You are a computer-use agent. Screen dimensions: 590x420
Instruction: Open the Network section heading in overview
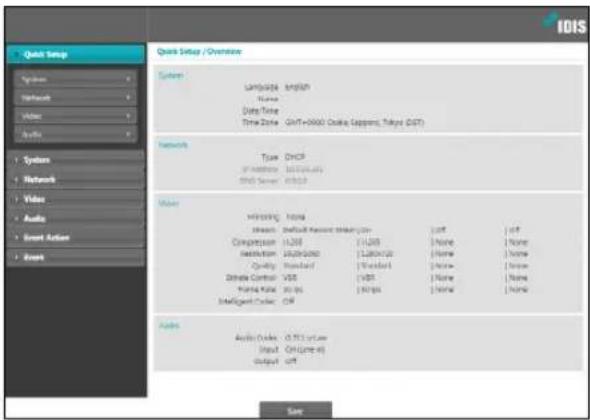click(173, 145)
